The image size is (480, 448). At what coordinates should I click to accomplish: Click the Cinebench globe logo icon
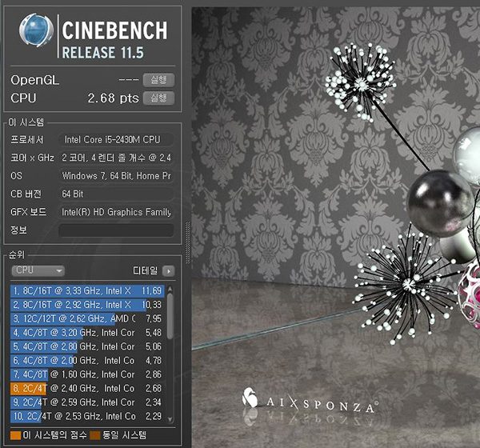pos(36,30)
